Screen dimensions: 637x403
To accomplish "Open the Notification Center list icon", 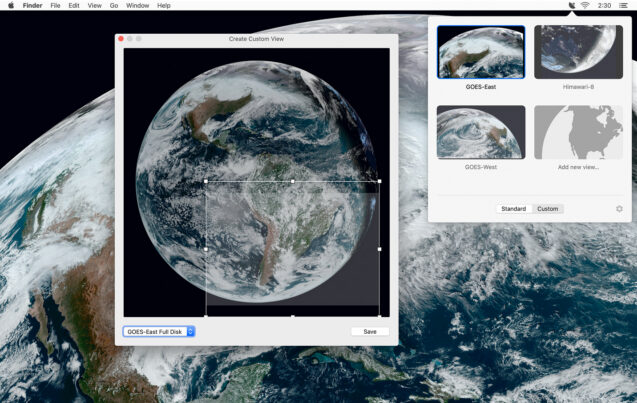I will click(x=623, y=6).
